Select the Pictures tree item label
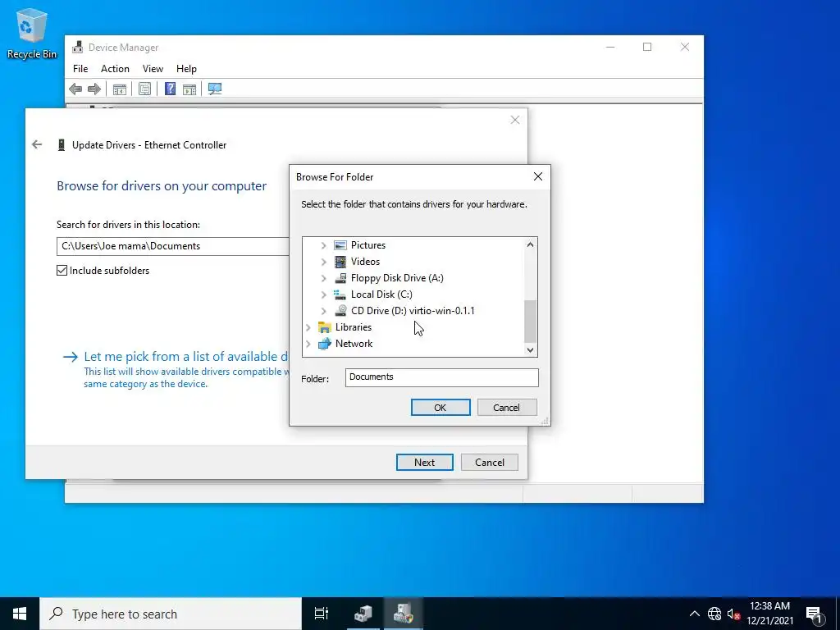Screen dimensions: 840x630 click(368, 245)
